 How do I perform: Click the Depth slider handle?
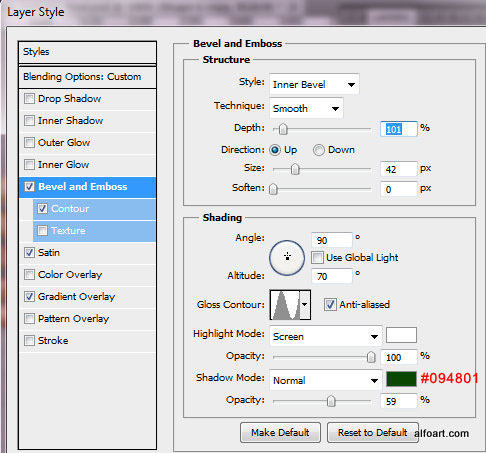(283, 129)
